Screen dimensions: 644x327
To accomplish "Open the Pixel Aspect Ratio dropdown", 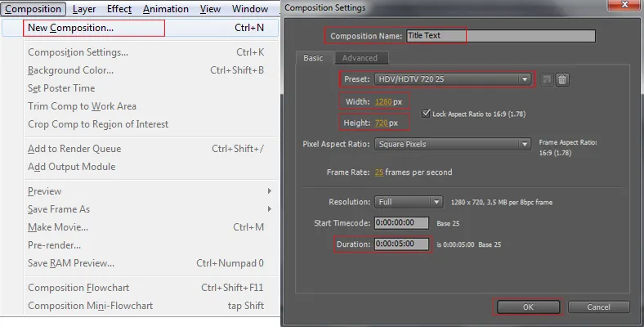I will click(452, 144).
